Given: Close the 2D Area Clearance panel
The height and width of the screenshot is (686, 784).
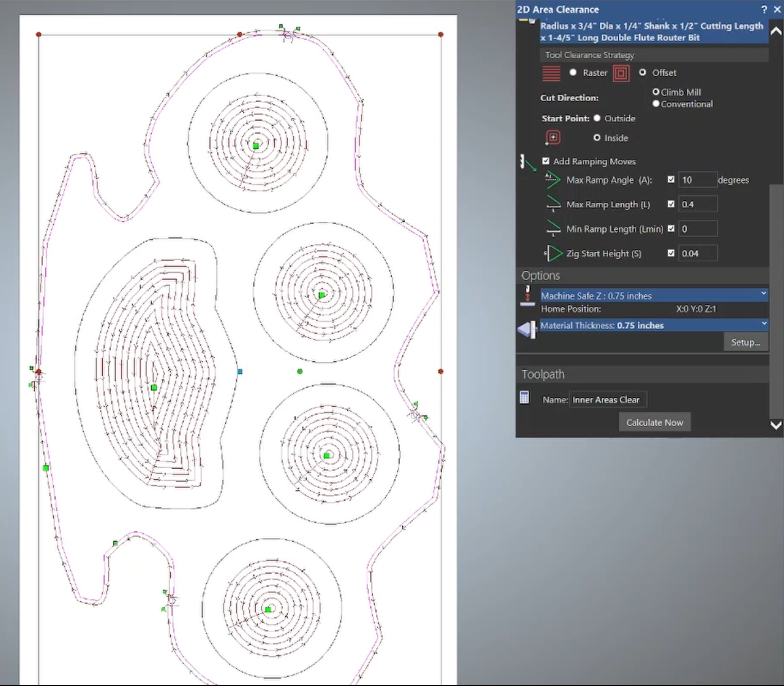Looking at the screenshot, I should click(x=777, y=9).
